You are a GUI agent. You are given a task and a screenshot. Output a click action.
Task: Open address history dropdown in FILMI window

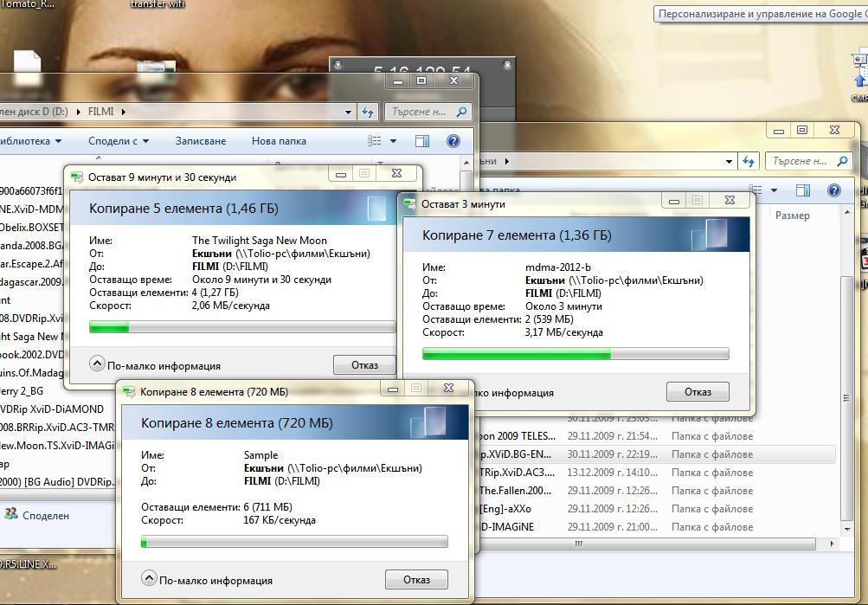coord(349,112)
